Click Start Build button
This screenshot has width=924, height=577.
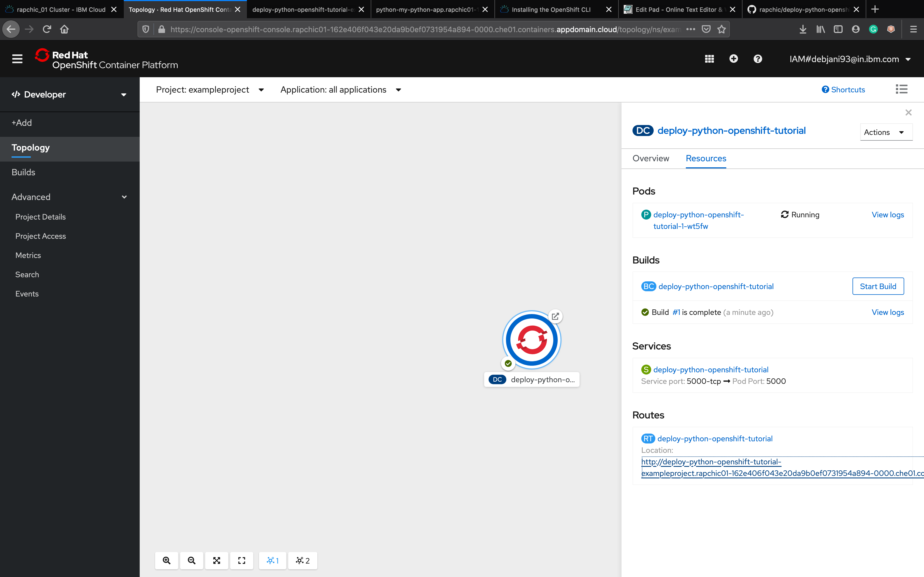tap(878, 286)
